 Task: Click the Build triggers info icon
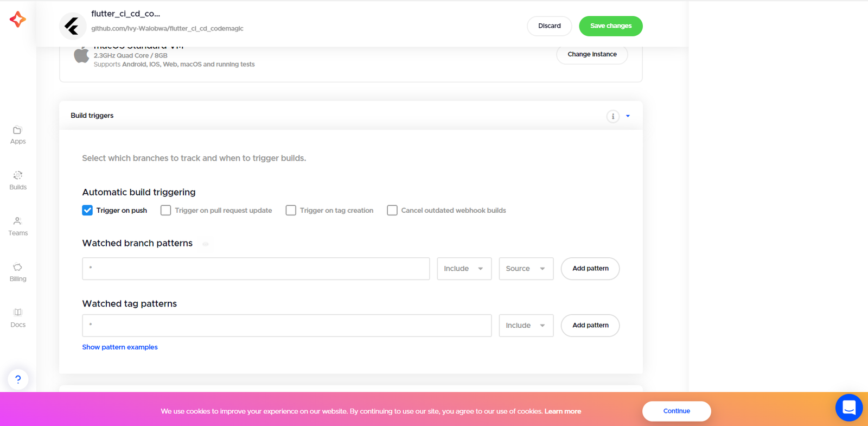tap(612, 116)
